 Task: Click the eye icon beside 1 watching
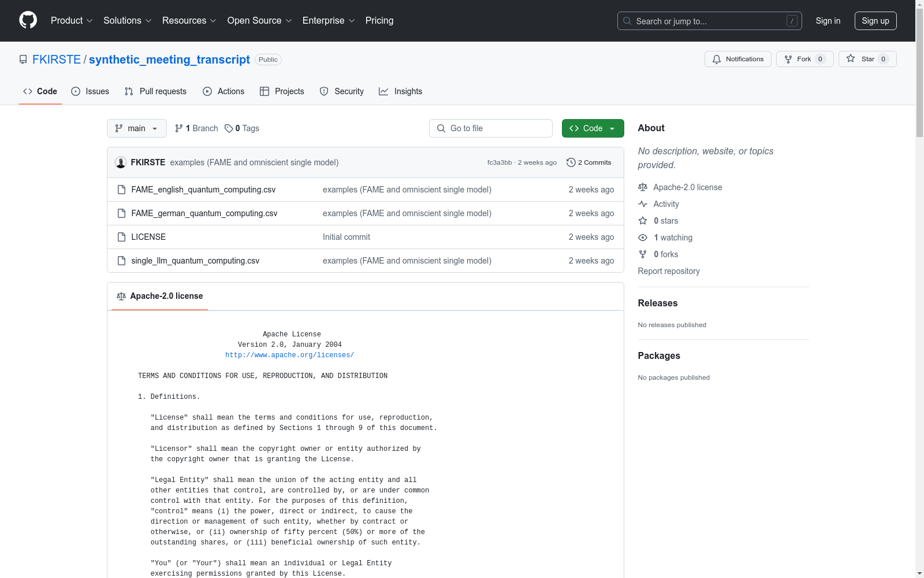(x=643, y=238)
